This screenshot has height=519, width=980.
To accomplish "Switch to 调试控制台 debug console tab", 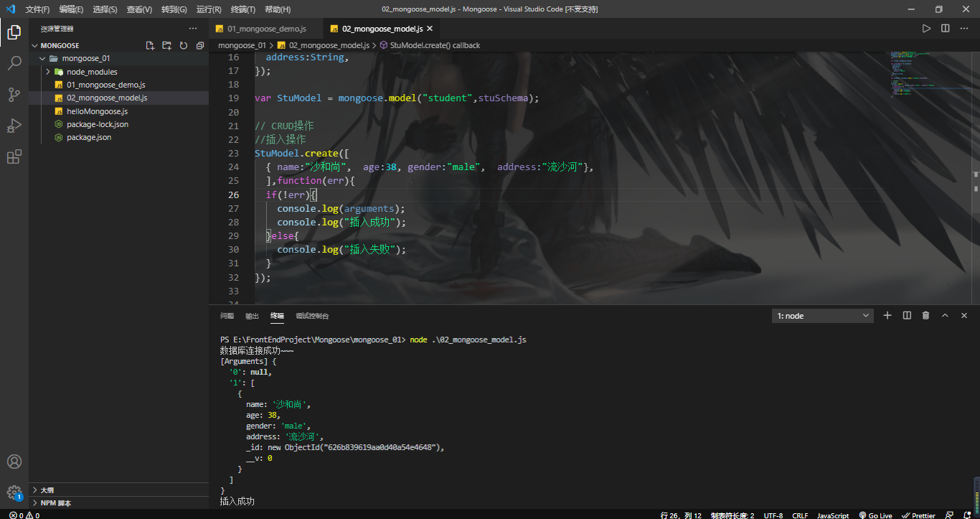I will [x=312, y=316].
